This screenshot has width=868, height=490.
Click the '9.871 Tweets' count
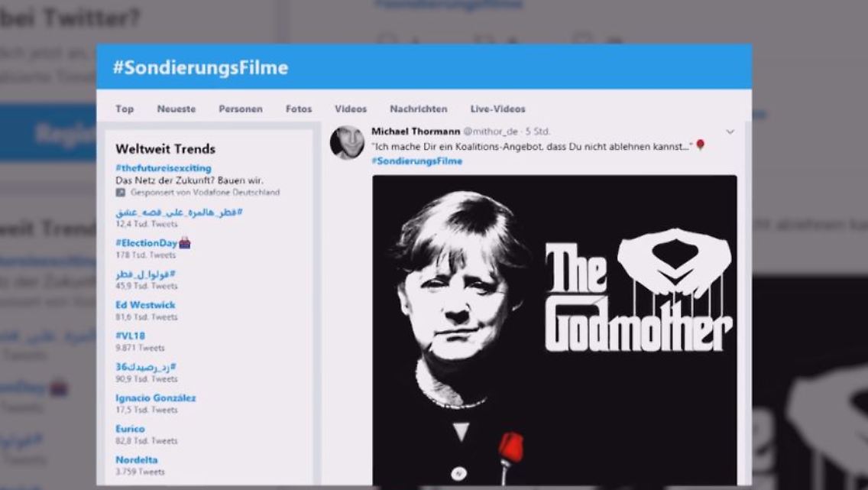[x=140, y=349]
